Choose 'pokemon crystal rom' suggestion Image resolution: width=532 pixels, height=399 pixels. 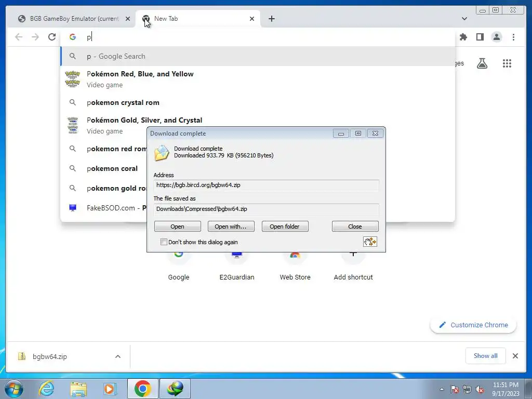pyautogui.click(x=258, y=102)
